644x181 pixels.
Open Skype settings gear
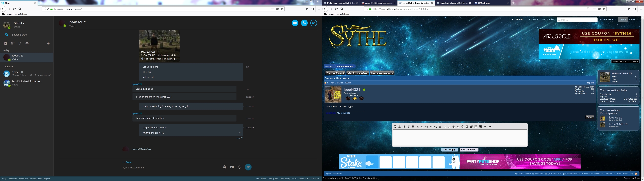click(x=27, y=43)
